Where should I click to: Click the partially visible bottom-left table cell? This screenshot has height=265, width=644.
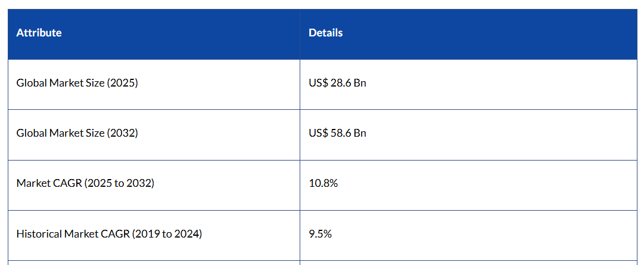point(154,263)
